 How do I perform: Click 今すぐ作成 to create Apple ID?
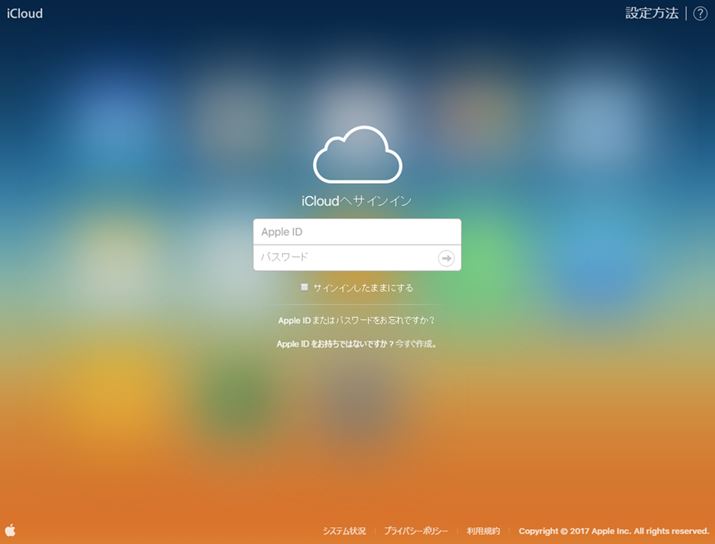tap(416, 344)
